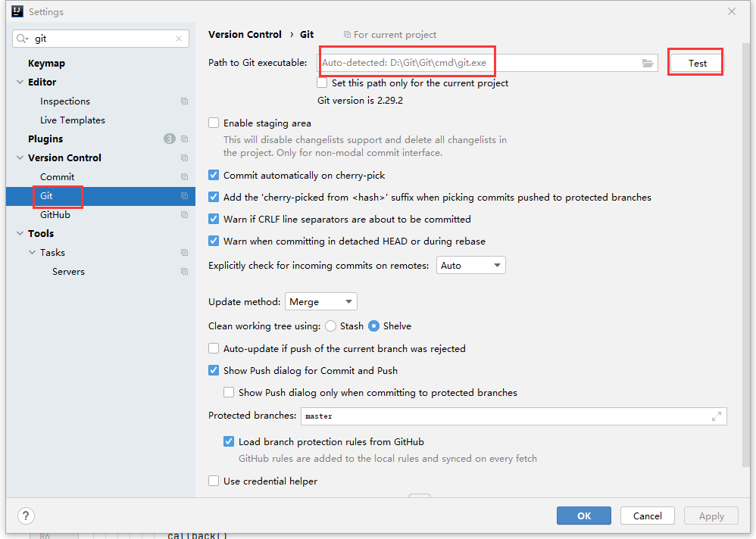Disable the CRLF line separators warning
The height and width of the screenshot is (539, 756).
(x=214, y=219)
